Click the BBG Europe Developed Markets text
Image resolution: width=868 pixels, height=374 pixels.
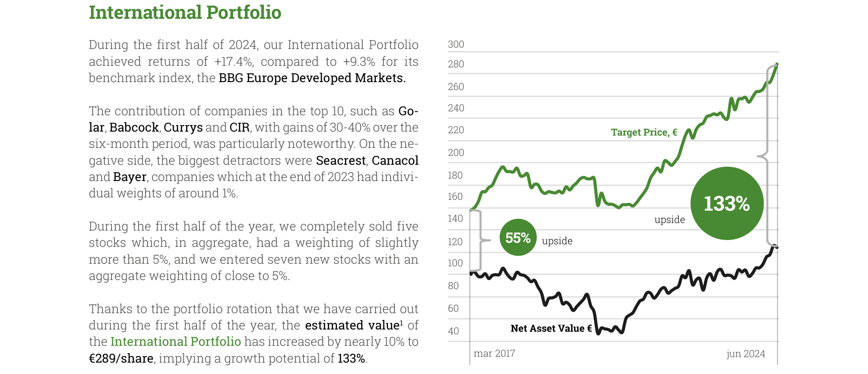click(312, 78)
